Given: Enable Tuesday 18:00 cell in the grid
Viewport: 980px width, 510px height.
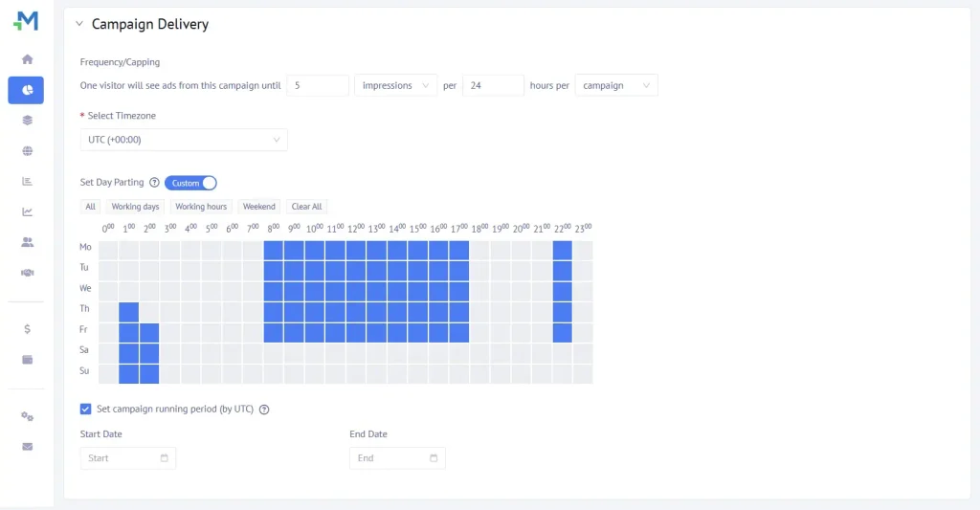Looking at the screenshot, I should click(479, 271).
